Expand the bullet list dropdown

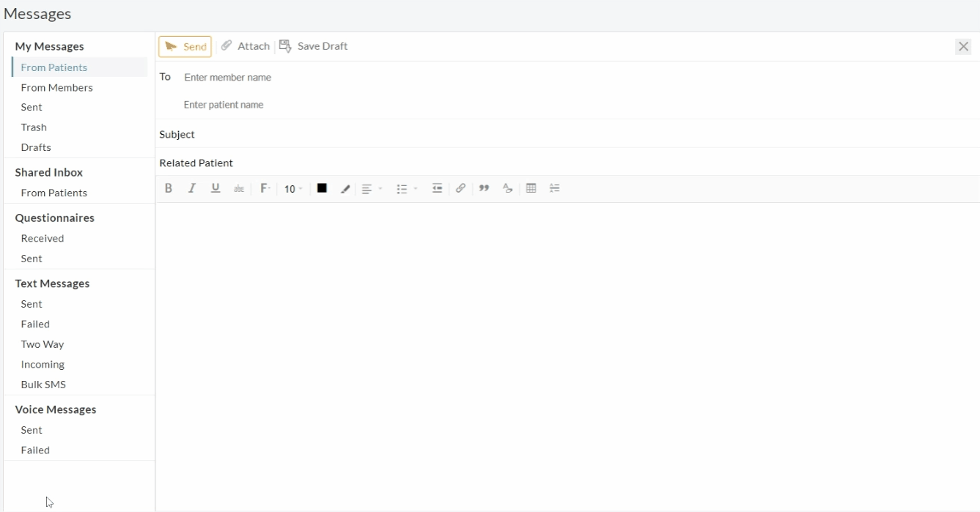pos(407,189)
